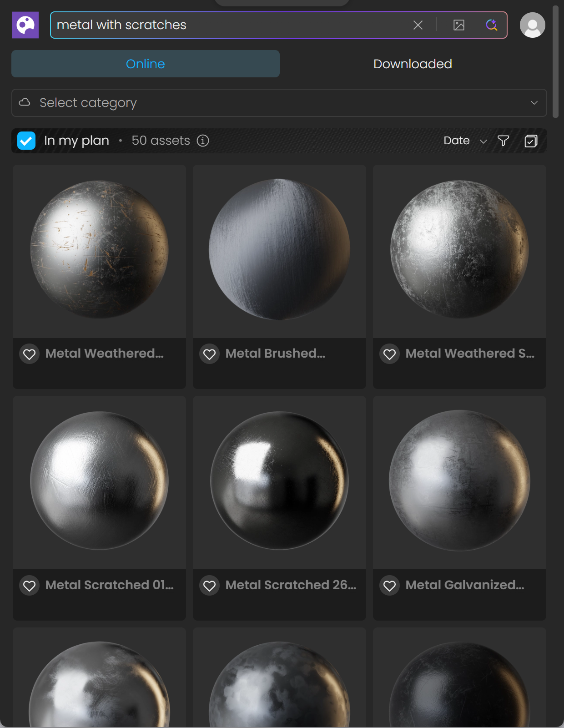This screenshot has height=728, width=564.
Task: Click the Metal Weathered S... title text
Action: [x=470, y=354]
